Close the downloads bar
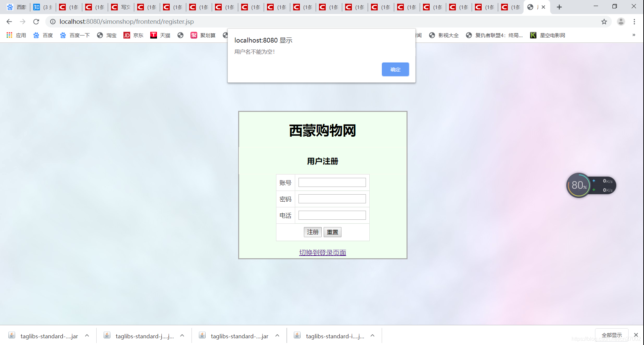The width and height of the screenshot is (644, 345). (636, 335)
